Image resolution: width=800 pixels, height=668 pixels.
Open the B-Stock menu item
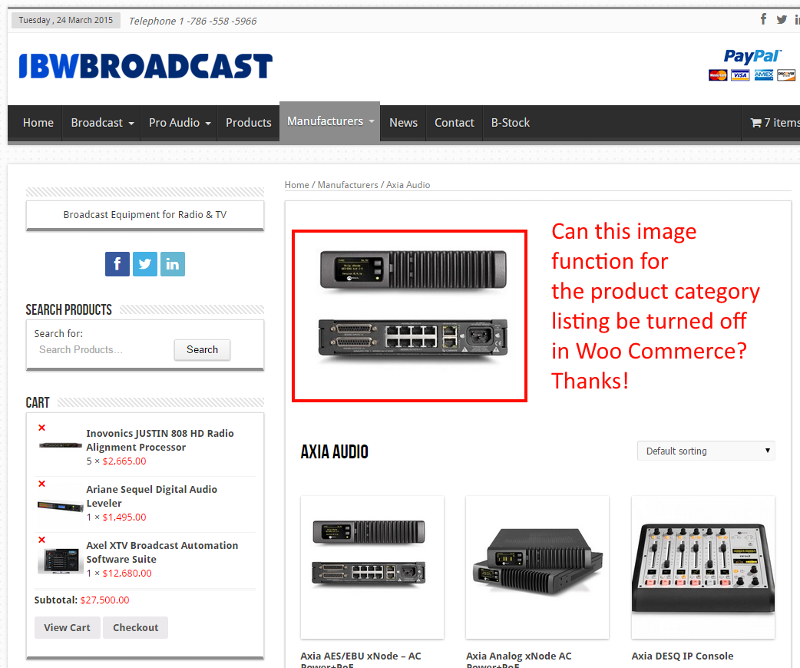click(x=510, y=123)
